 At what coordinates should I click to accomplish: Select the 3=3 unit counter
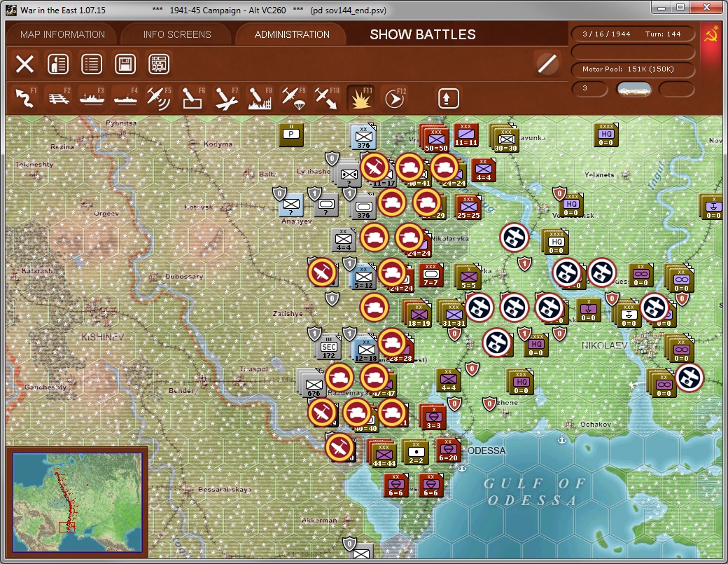point(433,417)
